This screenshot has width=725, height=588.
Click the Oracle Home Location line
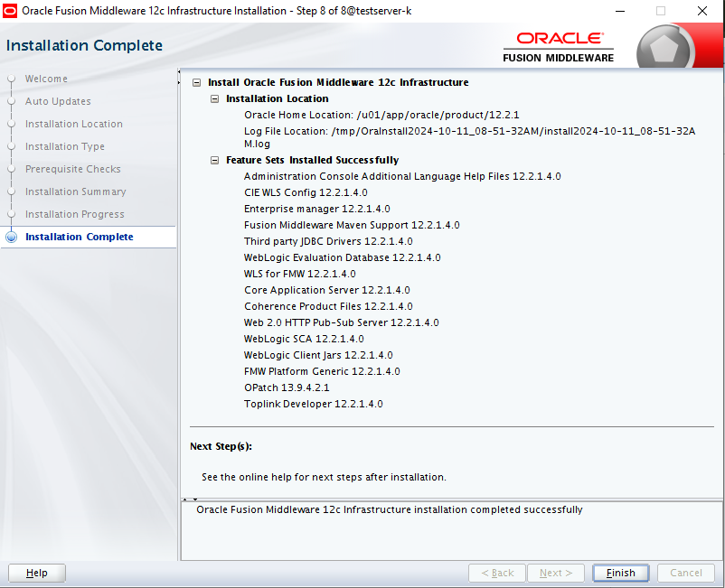(x=381, y=115)
